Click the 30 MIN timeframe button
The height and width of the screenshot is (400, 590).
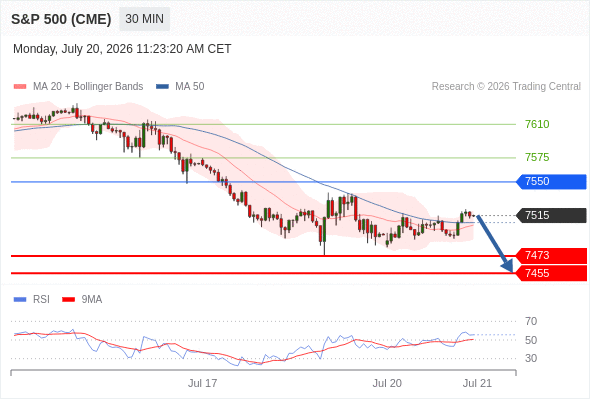[144, 19]
